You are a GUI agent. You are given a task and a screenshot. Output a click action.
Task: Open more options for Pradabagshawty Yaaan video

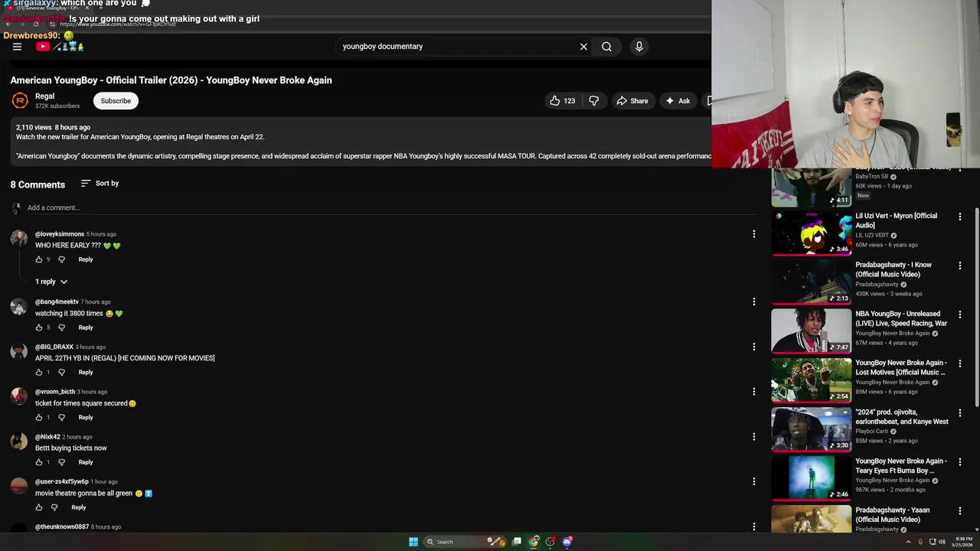coord(959,510)
